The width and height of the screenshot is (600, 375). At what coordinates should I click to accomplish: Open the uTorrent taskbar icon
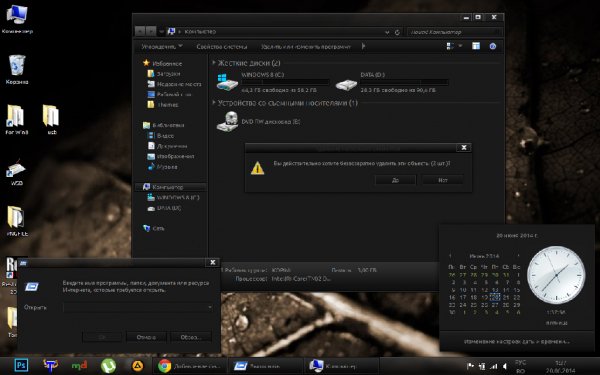[x=108, y=366]
